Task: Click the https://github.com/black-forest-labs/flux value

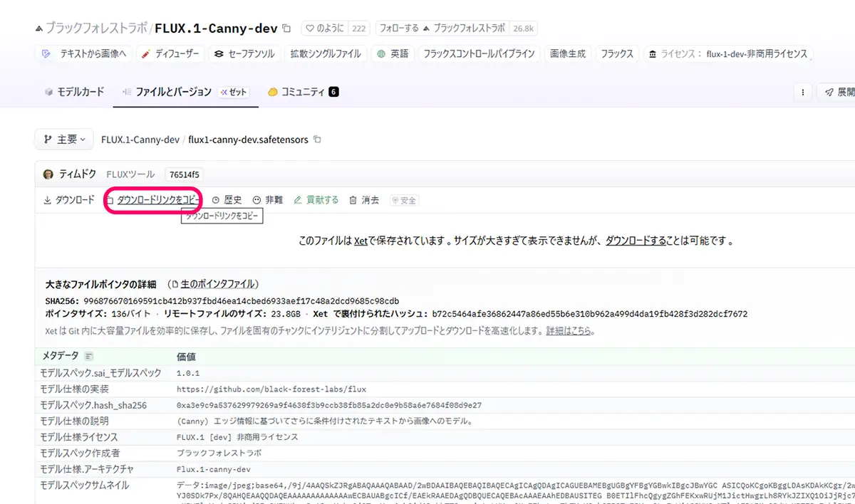Action: [271, 389]
